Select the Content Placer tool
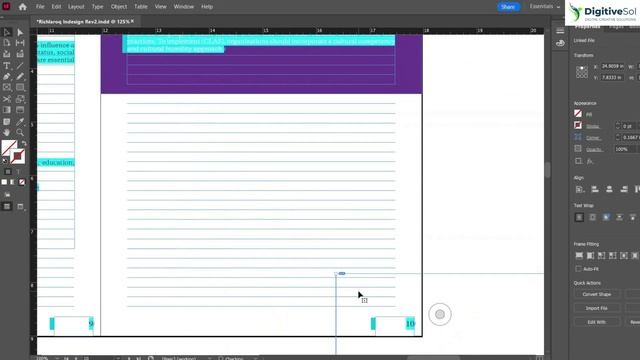The image size is (640, 360). (x=20, y=54)
